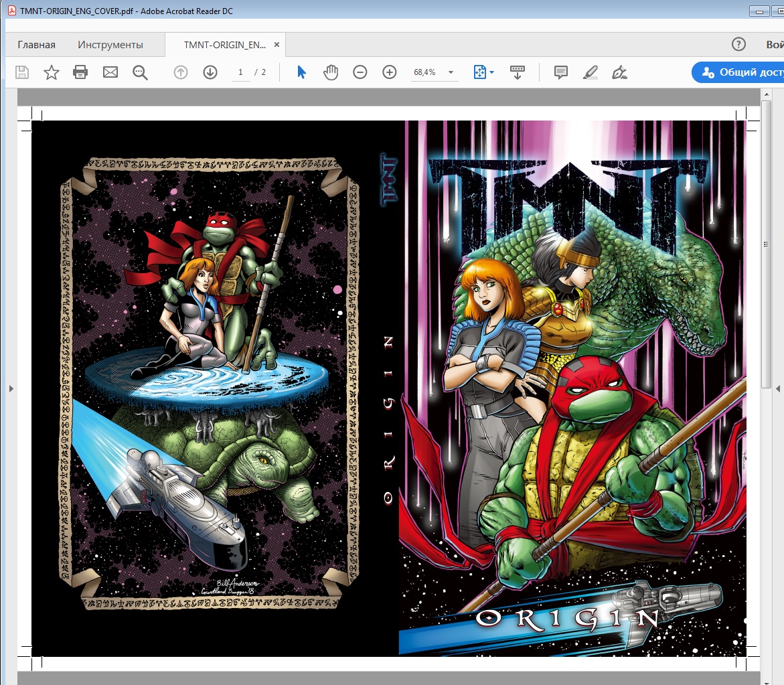Activate the hand pan tool
The image size is (784, 685).
[331, 72]
